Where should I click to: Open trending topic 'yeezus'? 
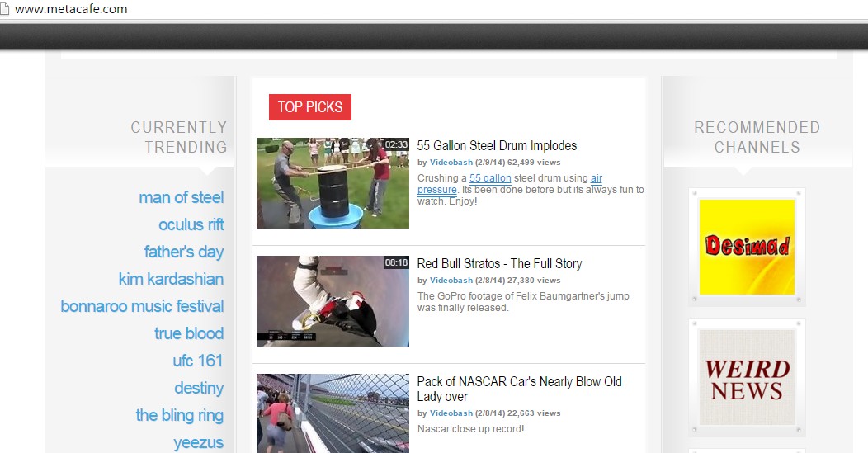point(198,442)
